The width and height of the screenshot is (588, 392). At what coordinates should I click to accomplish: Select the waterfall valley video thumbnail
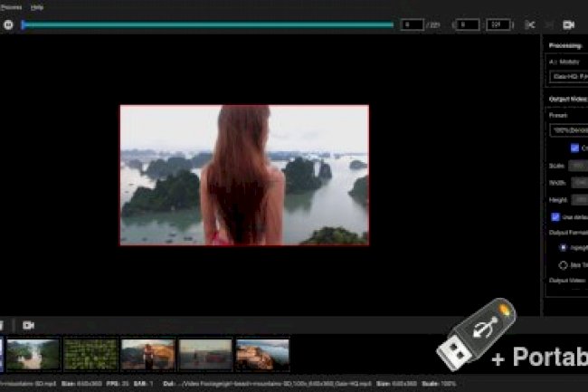pyautogui.click(x=33, y=353)
